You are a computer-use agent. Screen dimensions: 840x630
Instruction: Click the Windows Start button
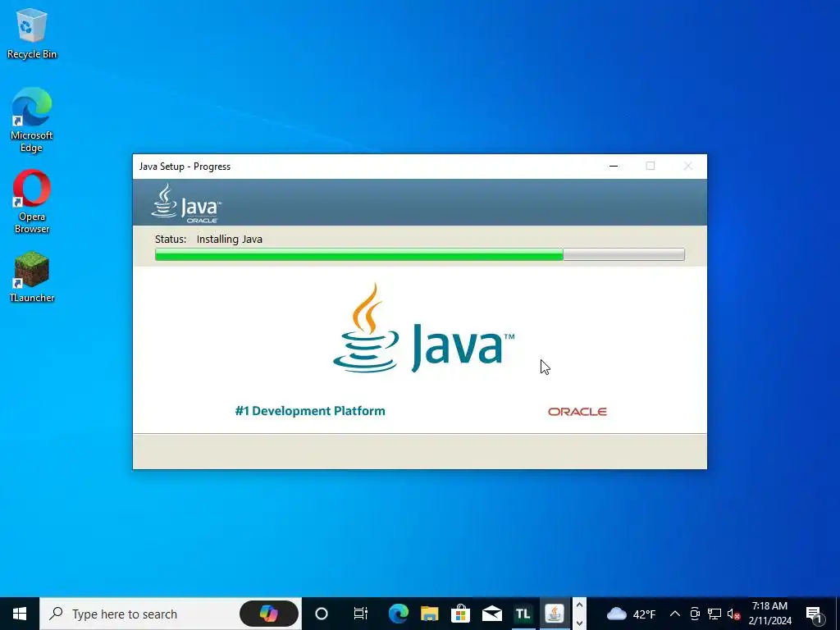(x=20, y=614)
